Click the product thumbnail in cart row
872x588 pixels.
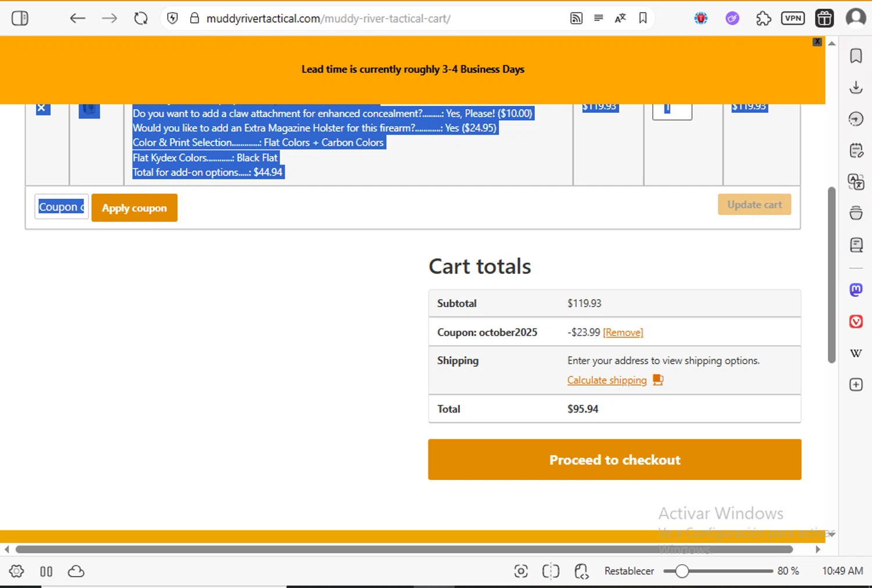coord(89,110)
